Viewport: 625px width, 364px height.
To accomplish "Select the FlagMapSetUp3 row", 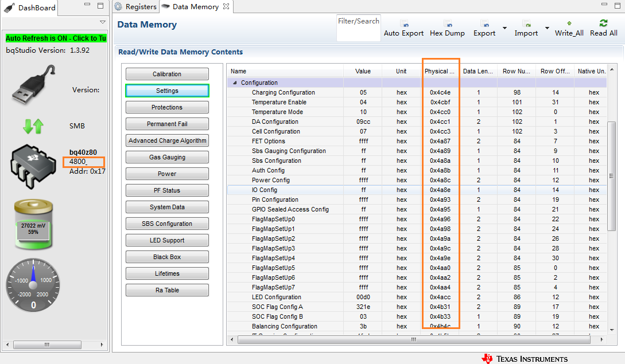I will tap(417, 249).
